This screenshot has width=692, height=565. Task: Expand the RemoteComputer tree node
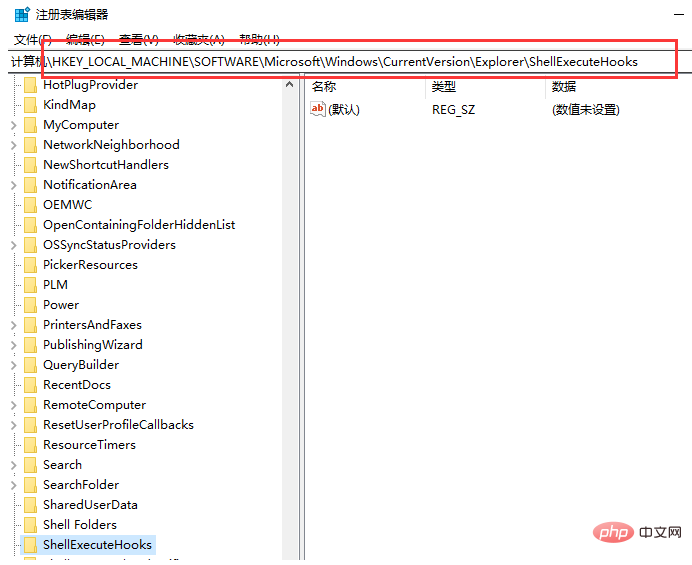[14, 405]
